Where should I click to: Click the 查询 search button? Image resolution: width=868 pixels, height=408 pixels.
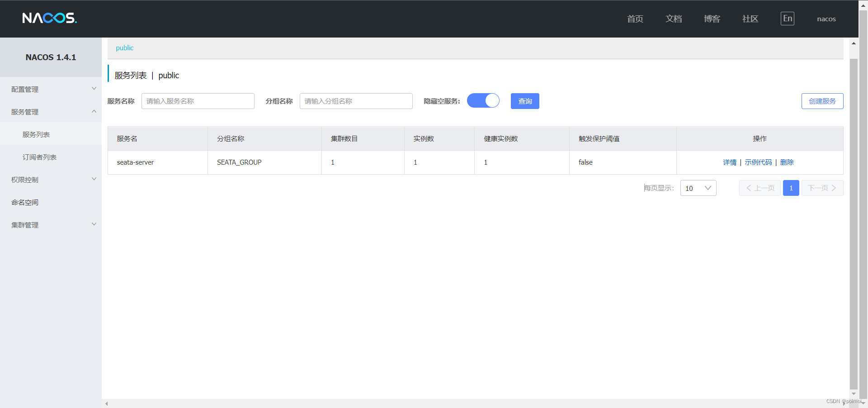click(x=525, y=101)
